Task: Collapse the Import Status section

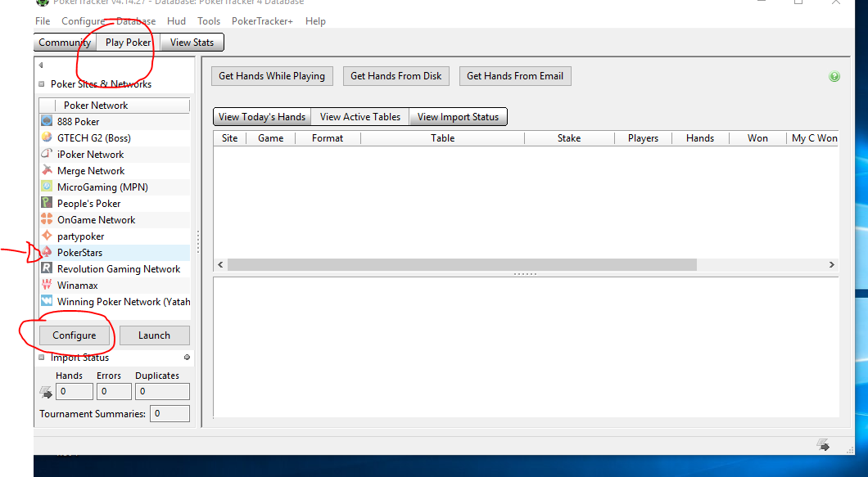Action: coord(42,358)
